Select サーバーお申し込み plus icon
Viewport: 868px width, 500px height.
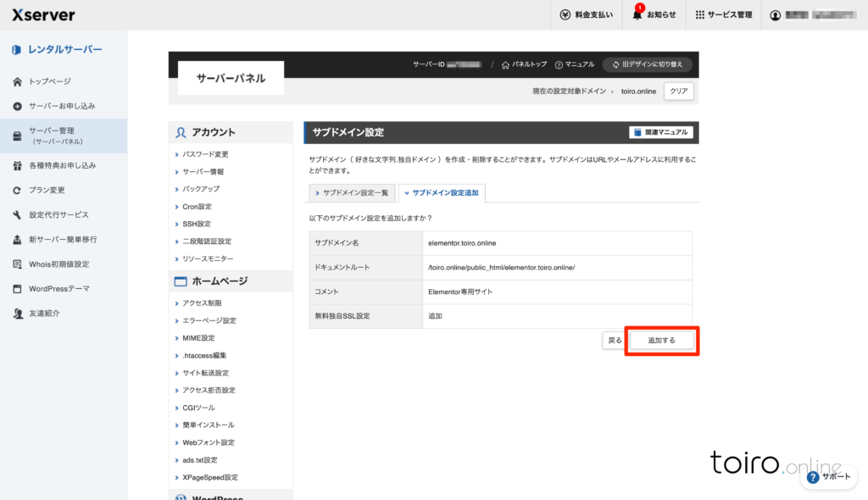coord(17,106)
